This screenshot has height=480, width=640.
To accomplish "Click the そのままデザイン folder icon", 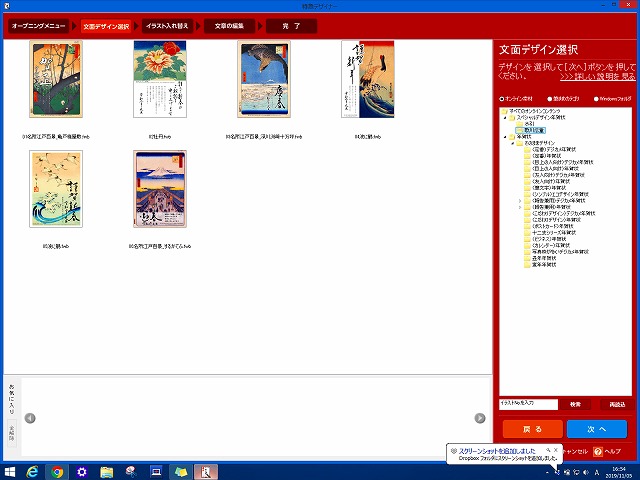I will pos(520,143).
